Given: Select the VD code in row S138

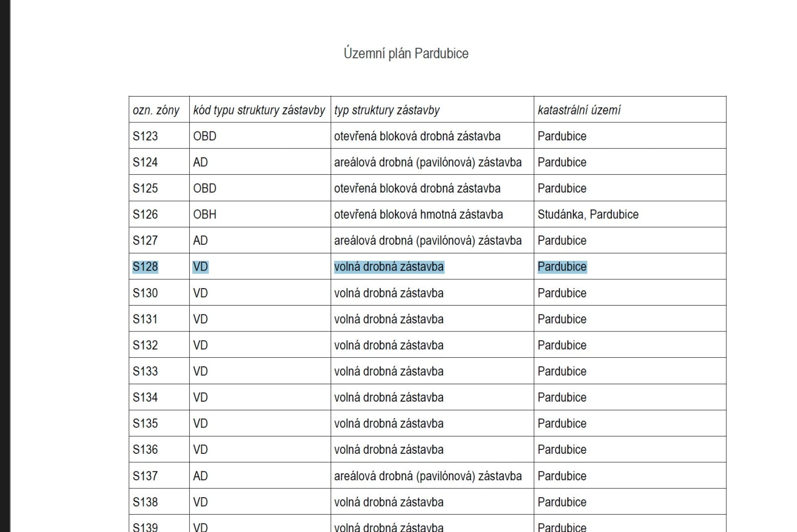Looking at the screenshot, I should pos(200,502).
